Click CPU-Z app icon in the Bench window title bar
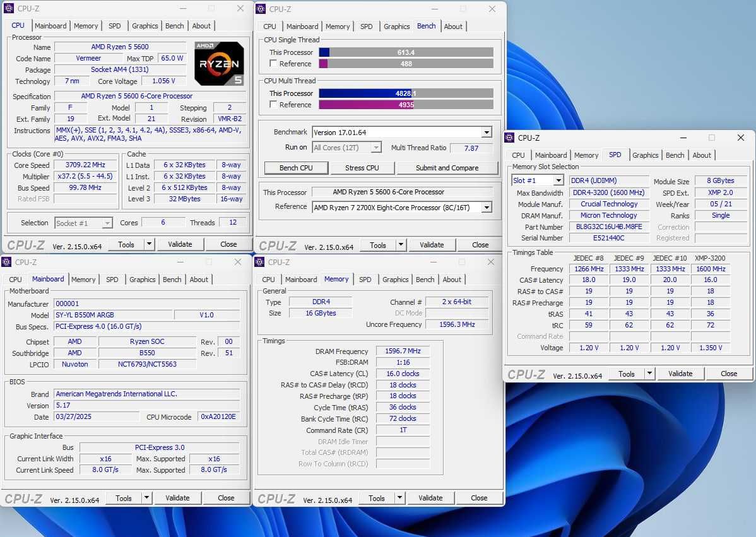Screen dimensions: 756x537 tap(261, 9)
